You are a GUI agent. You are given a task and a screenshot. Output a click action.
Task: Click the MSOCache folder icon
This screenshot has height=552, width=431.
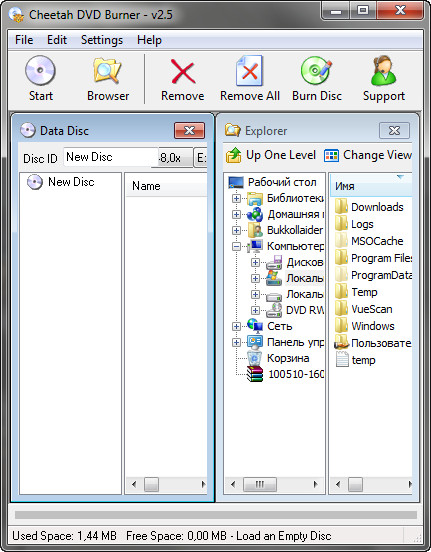coord(341,241)
